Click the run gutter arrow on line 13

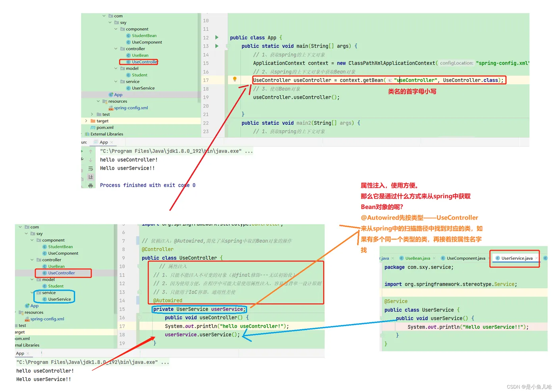(x=217, y=46)
